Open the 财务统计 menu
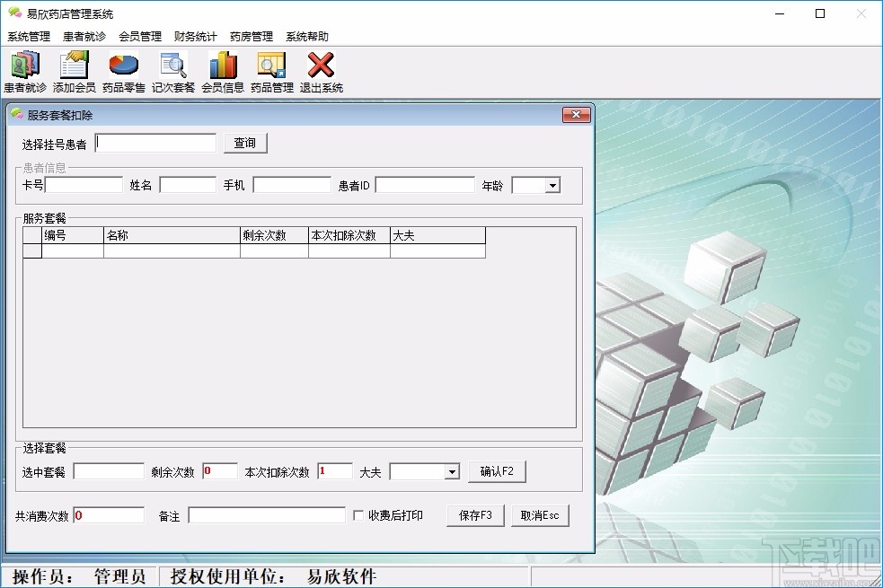 194,36
